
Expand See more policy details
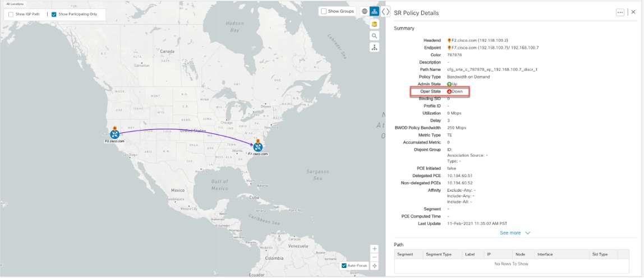click(515, 233)
